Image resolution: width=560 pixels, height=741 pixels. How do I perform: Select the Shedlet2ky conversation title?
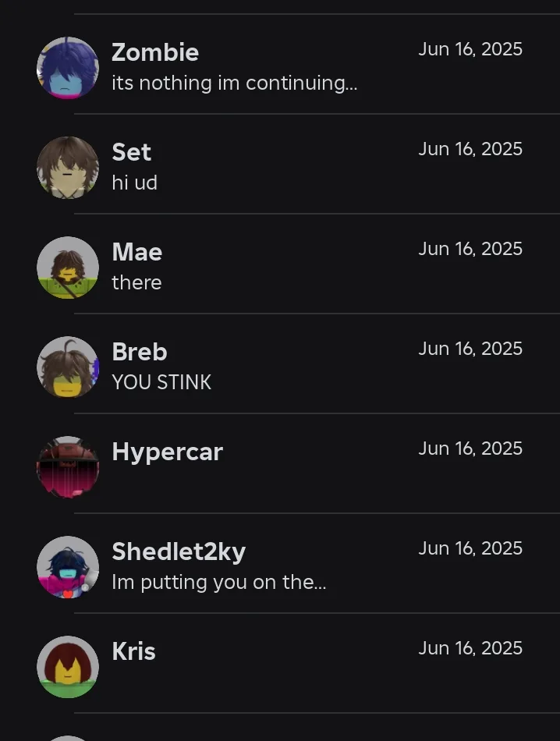pos(179,552)
